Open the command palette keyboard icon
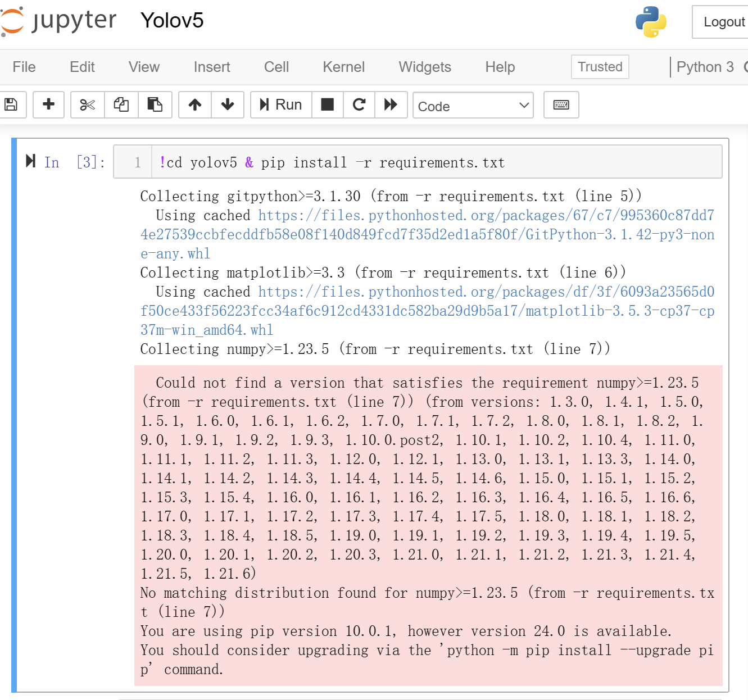Image resolution: width=748 pixels, height=700 pixels. pyautogui.click(x=561, y=104)
